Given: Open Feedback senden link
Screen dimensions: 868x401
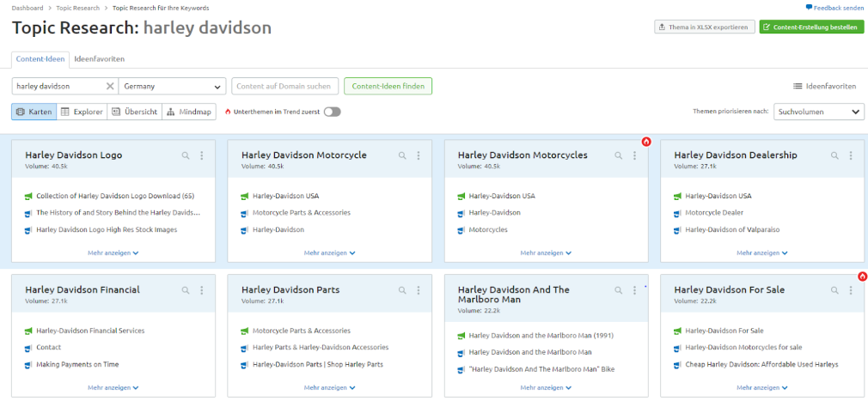Looking at the screenshot, I should click(x=834, y=8).
